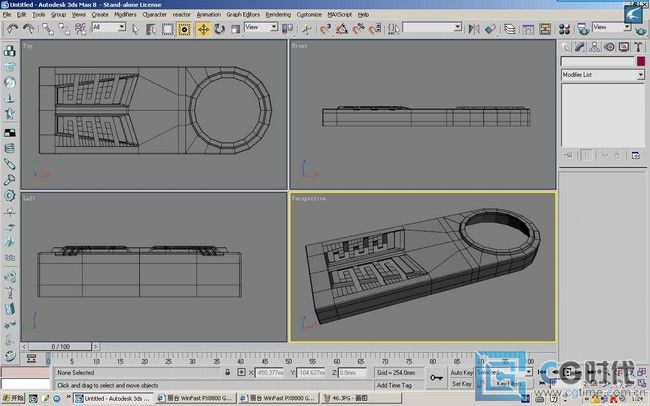Switch to the Create command panel tab

tap(565, 47)
